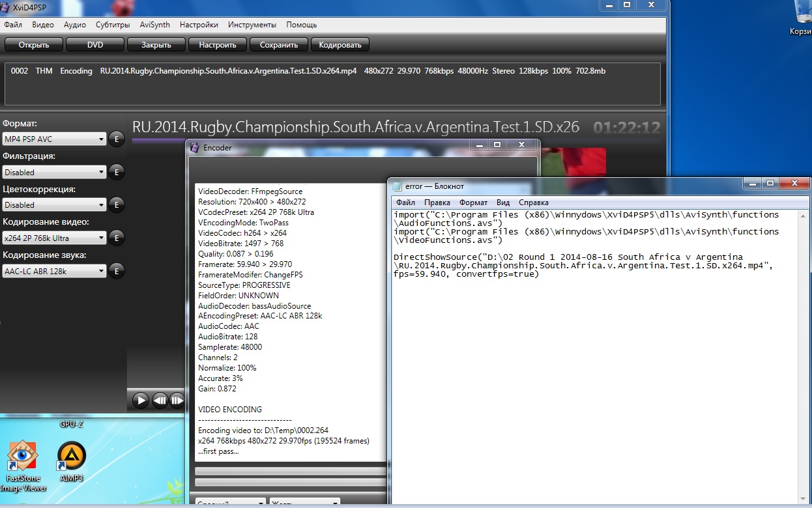Click the DirectShowSource line in Notepad
This screenshot has height=508, width=812.
(584, 266)
